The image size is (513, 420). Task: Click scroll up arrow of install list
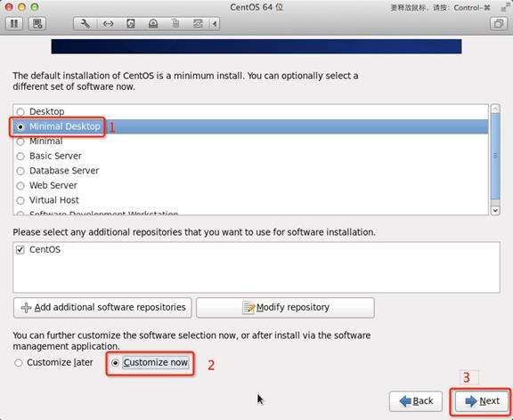[x=495, y=109]
